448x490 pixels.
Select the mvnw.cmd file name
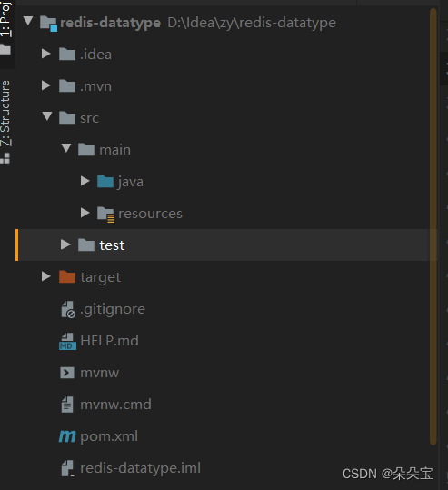coord(115,405)
